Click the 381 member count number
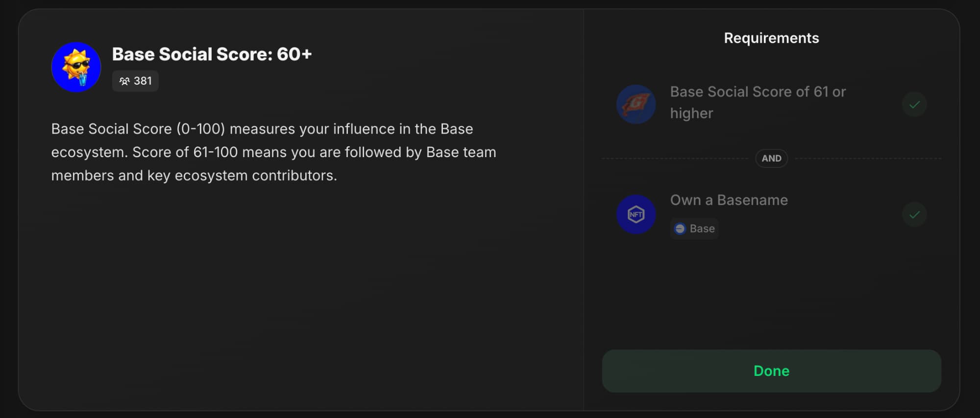The width and height of the screenshot is (980, 418). (143, 81)
